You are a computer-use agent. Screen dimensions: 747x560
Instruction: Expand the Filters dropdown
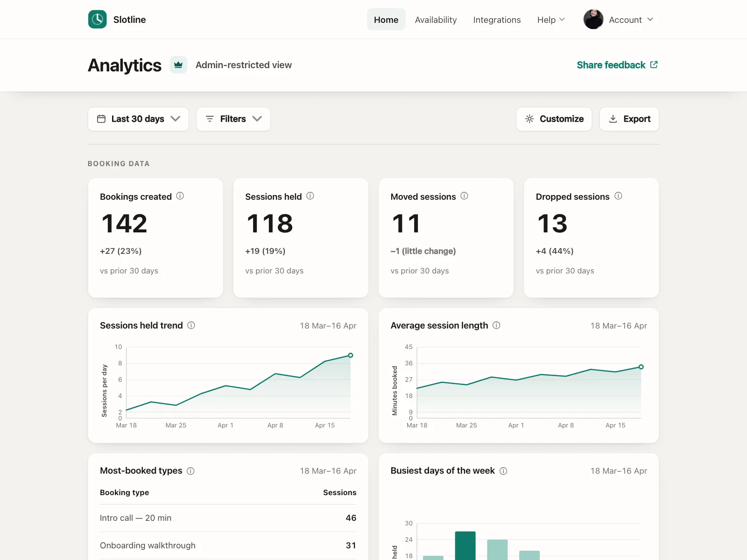click(233, 119)
